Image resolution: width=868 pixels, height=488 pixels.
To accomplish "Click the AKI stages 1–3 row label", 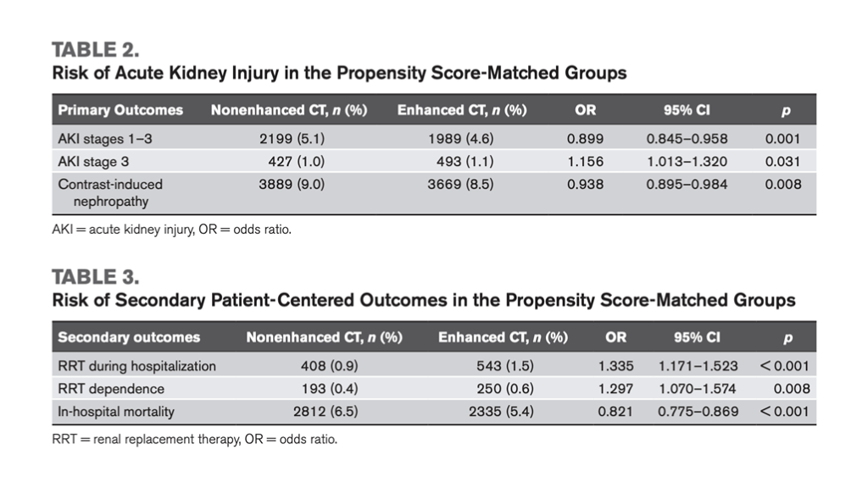I will click(x=105, y=139).
